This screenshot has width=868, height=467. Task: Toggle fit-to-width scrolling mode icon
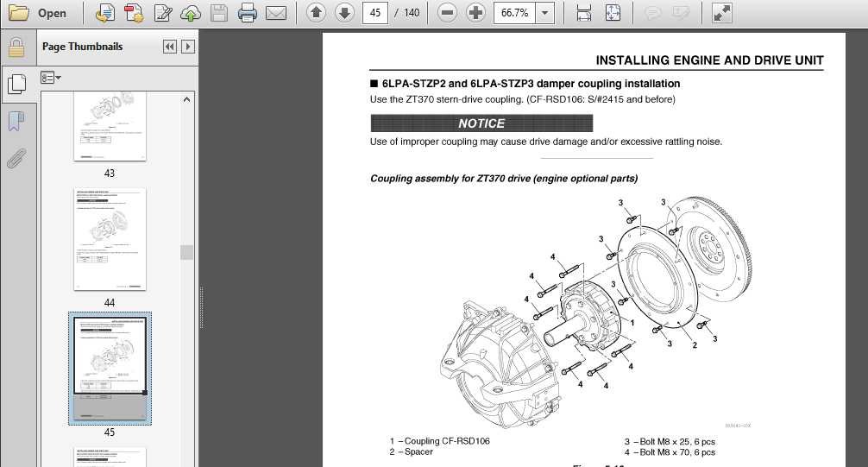(584, 13)
